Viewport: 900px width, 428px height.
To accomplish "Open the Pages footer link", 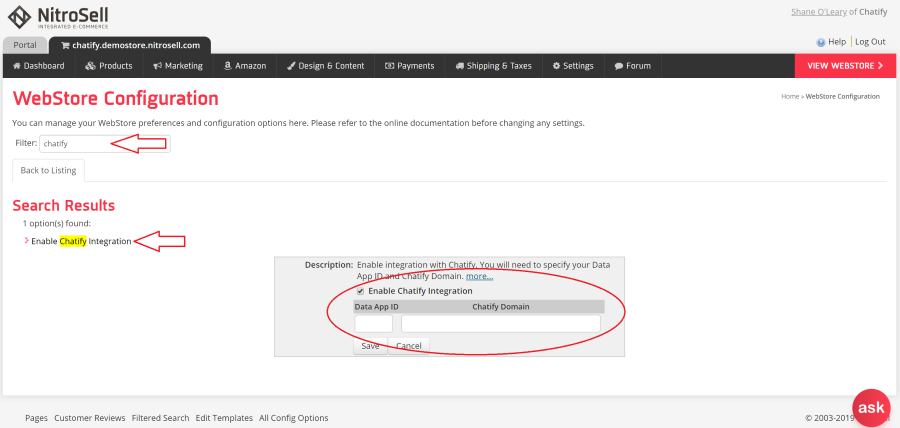I will [36, 418].
